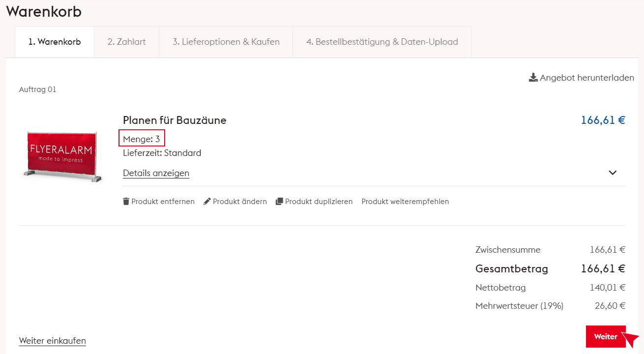Click the blue product price 166,61 €
This screenshot has height=354, width=644.
coord(603,120)
